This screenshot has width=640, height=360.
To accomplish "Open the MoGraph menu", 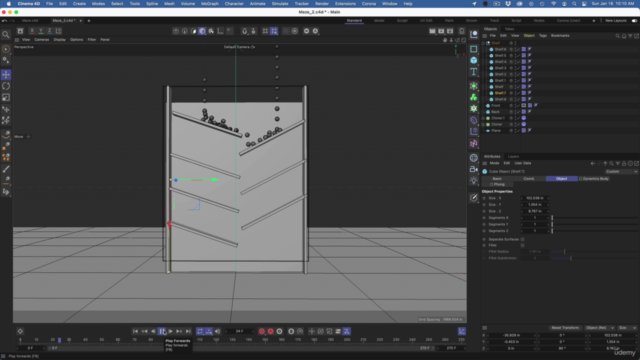I will 210,4.
